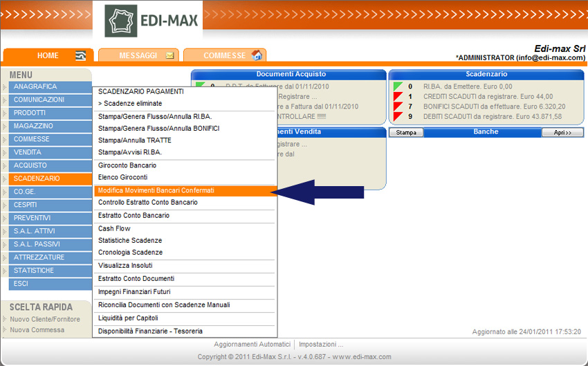Click red flag beside Crediti Scaduti row
The width and height of the screenshot is (588, 366).
(398, 96)
